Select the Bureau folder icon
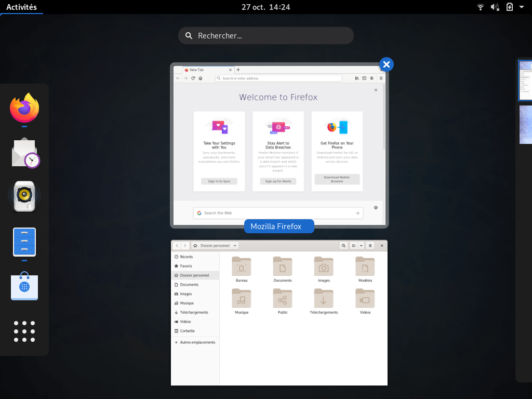 pyautogui.click(x=241, y=267)
